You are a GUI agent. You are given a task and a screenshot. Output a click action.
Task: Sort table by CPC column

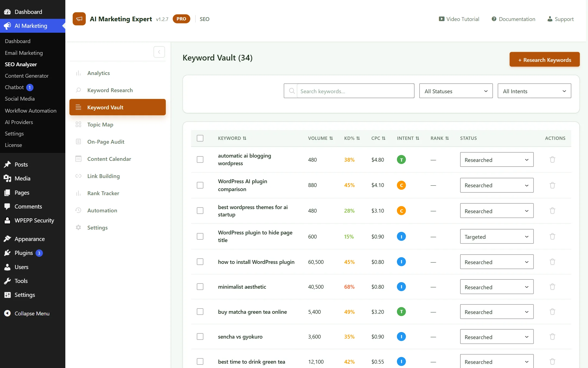coord(378,138)
